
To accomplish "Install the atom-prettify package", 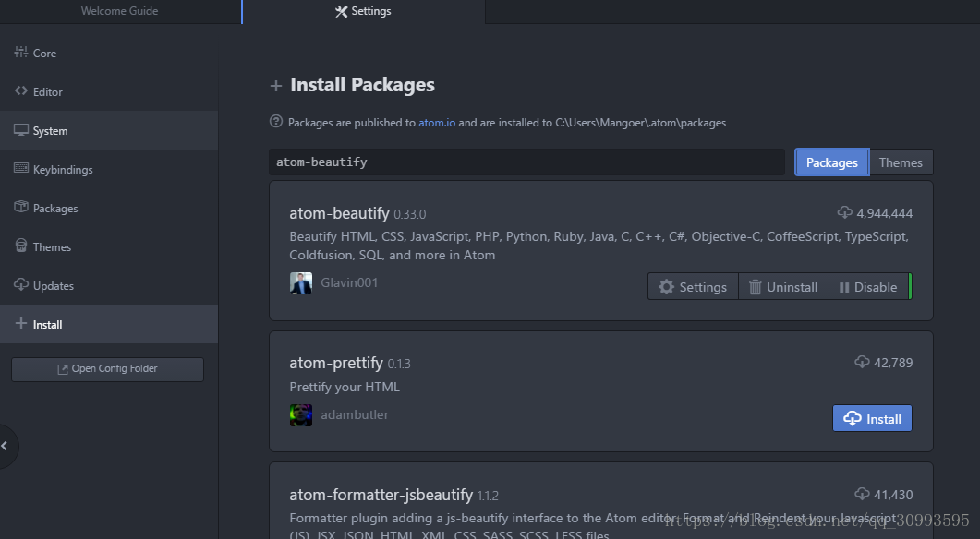I will (x=873, y=418).
